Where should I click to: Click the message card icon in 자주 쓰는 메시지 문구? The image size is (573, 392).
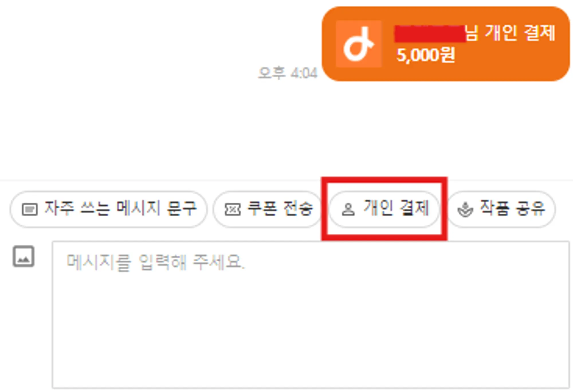click(x=30, y=209)
